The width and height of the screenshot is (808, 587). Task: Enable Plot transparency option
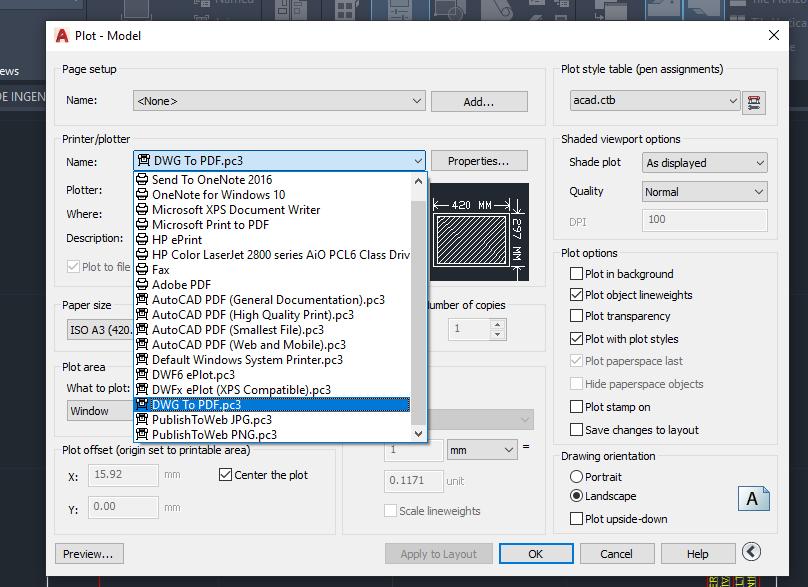tap(576, 315)
